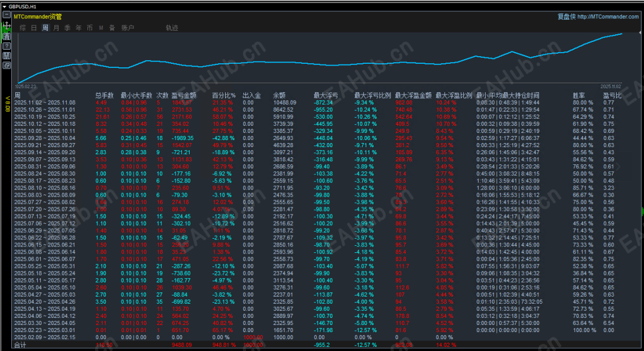Switch to the 月 monthly tab
The height and width of the screenshot is (351, 644).
(56, 28)
